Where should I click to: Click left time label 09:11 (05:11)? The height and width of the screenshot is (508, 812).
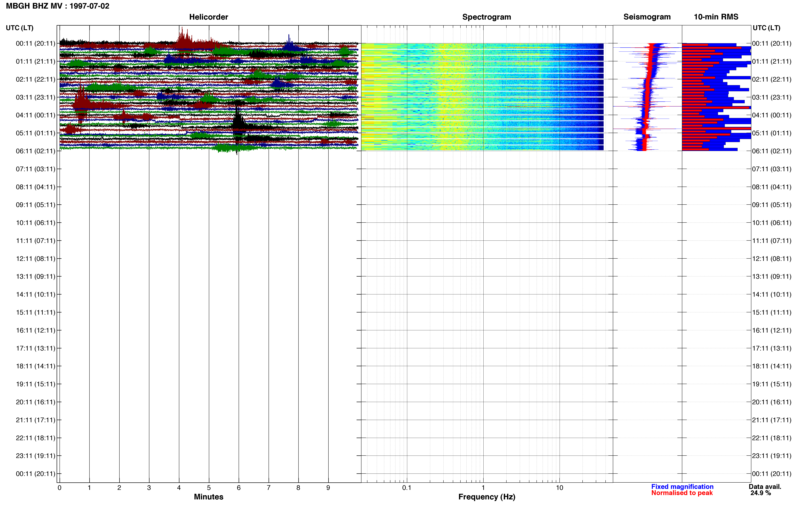[36, 205]
